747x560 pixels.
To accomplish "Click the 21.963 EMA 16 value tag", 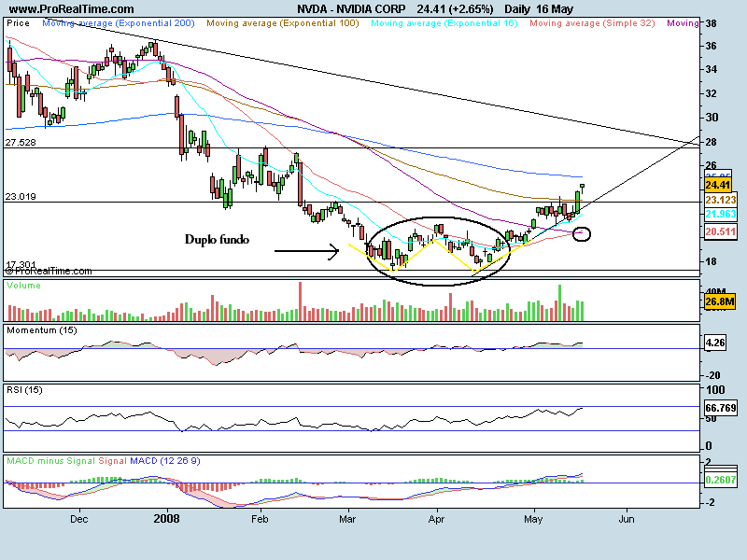I will [720, 214].
